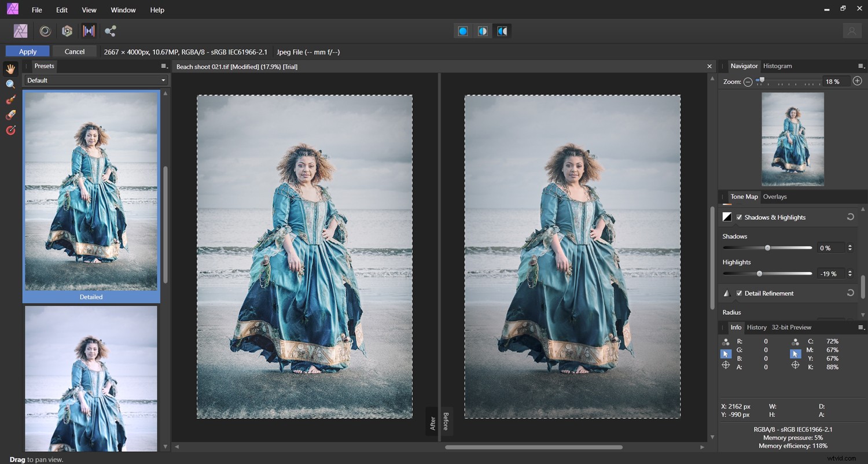Open the Window menu
This screenshot has height=464, width=868.
pos(123,10)
